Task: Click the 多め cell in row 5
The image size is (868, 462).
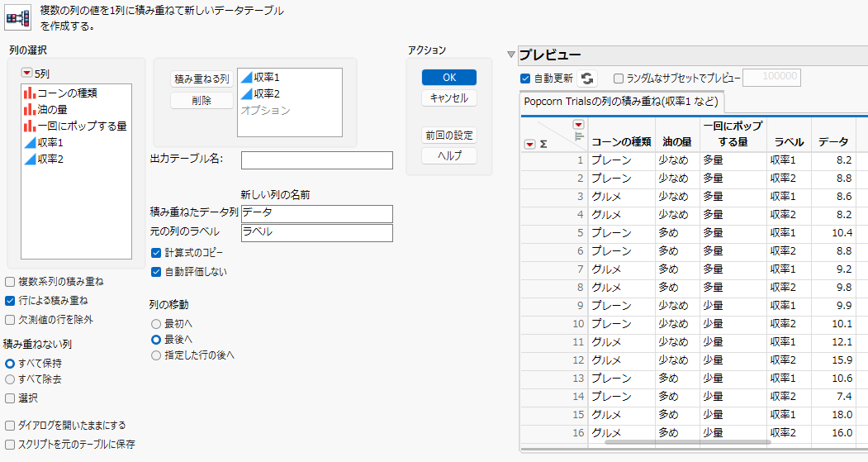Action: (677, 233)
